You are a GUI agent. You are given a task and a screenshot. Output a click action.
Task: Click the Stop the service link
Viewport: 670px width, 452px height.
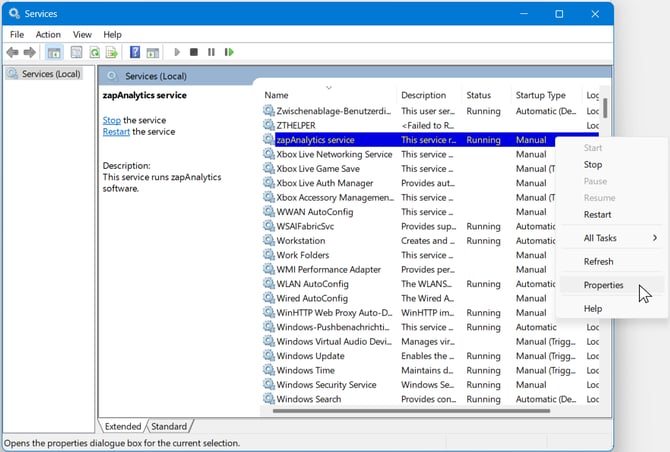click(111, 120)
